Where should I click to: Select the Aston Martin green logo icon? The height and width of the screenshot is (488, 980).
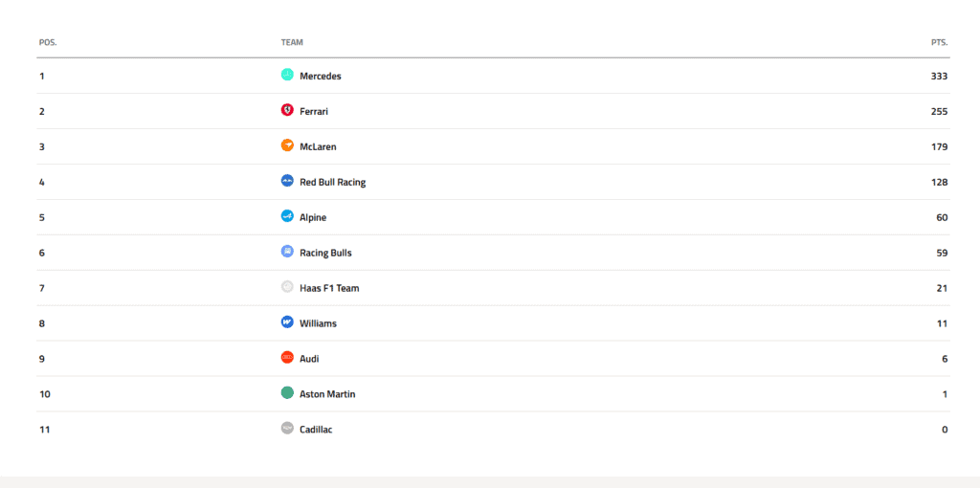[x=287, y=393]
